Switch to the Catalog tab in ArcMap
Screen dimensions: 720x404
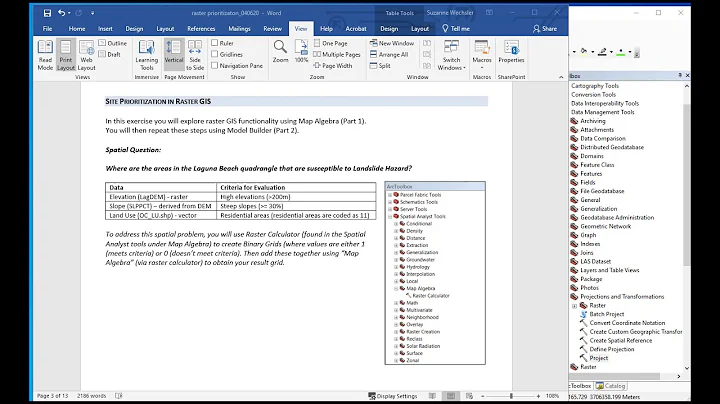click(611, 386)
